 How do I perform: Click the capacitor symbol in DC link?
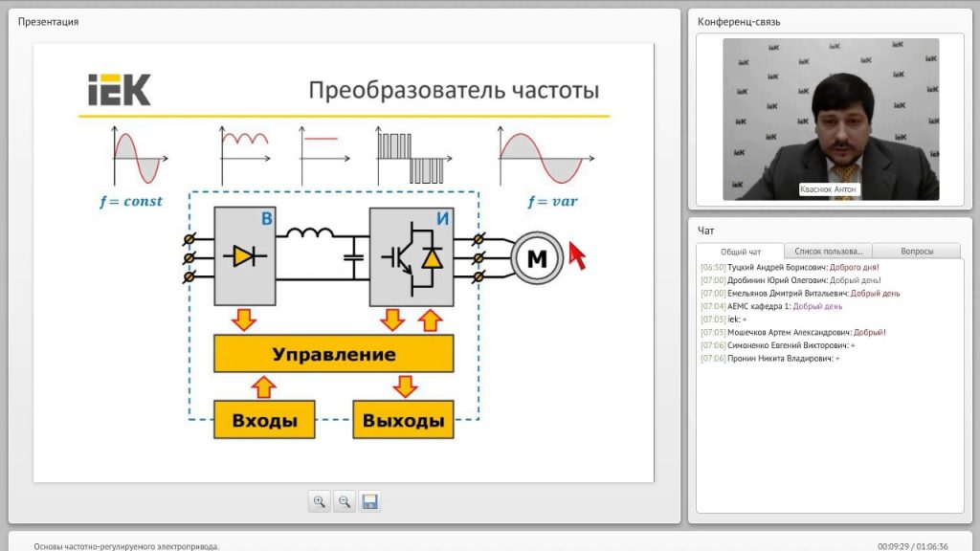pos(354,256)
